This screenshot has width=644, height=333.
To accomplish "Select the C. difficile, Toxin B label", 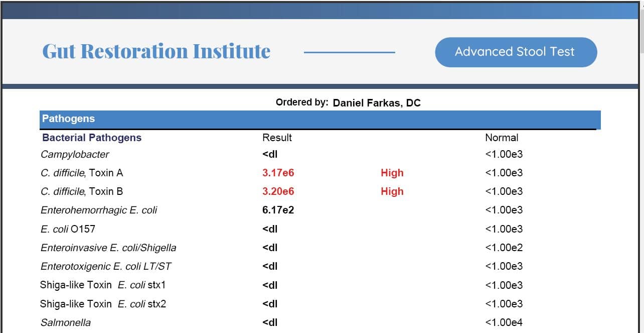I will pyautogui.click(x=82, y=192).
